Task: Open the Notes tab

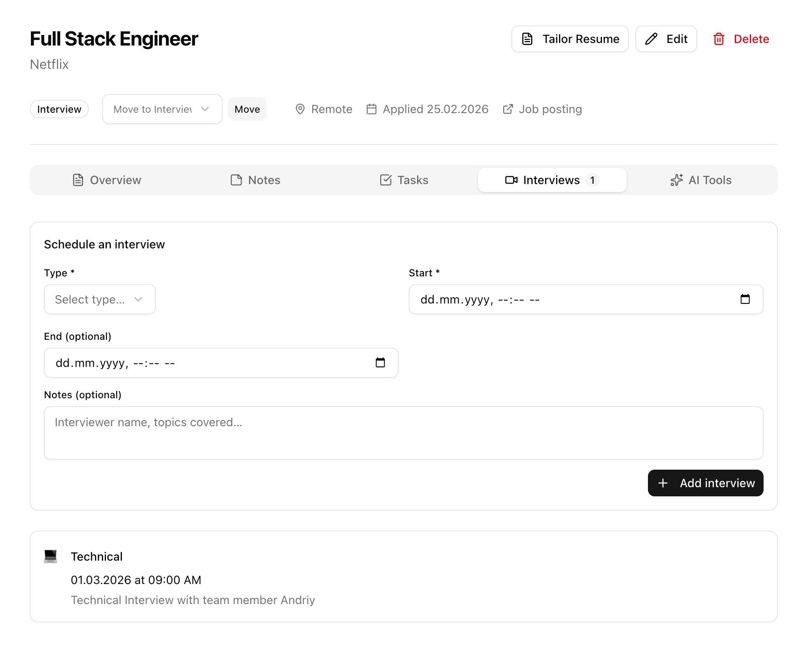Action: 255,180
